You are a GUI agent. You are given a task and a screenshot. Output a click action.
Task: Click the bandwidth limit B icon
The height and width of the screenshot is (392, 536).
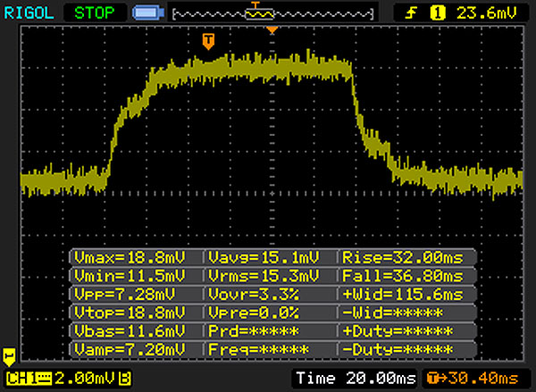pos(124,379)
